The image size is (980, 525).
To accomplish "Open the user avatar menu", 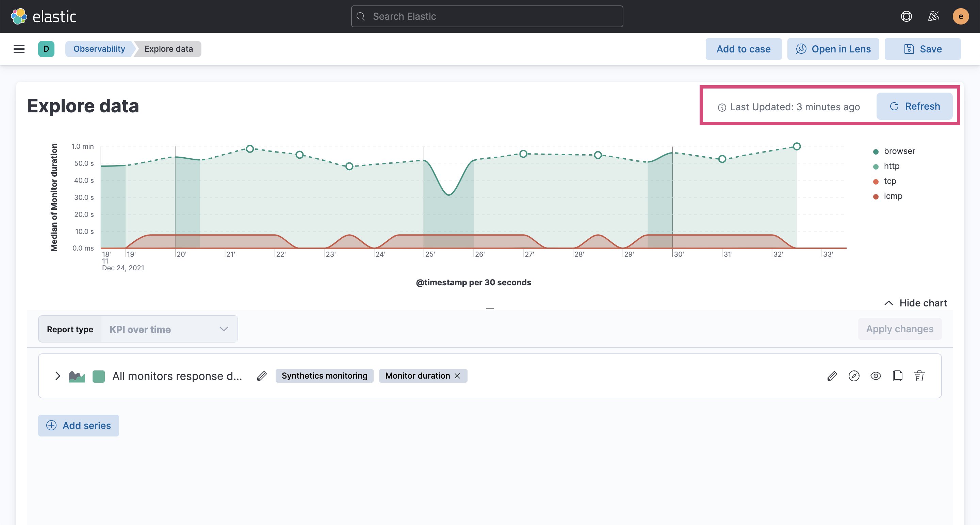I will pos(961,16).
